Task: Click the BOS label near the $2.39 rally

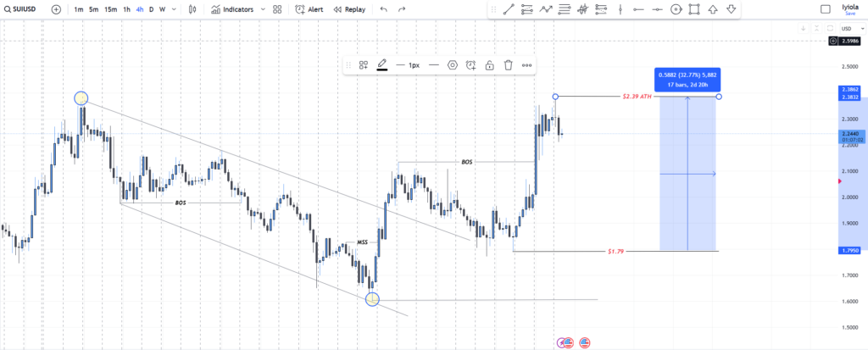Action: [467, 162]
